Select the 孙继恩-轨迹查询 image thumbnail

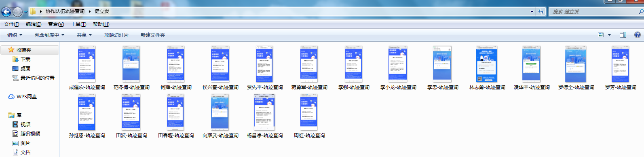87,112
